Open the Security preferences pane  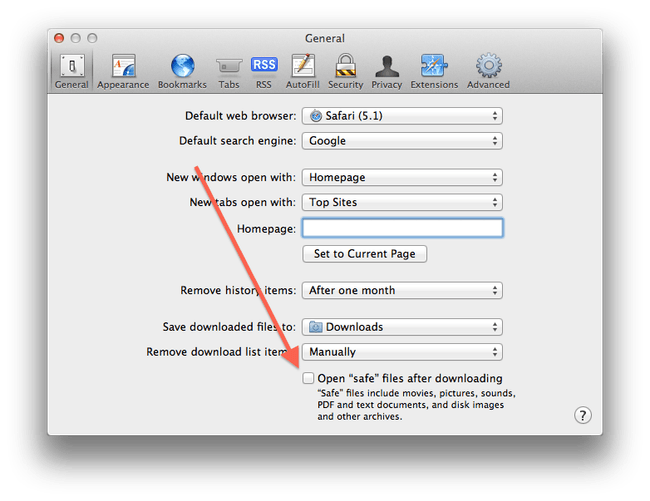point(345,71)
